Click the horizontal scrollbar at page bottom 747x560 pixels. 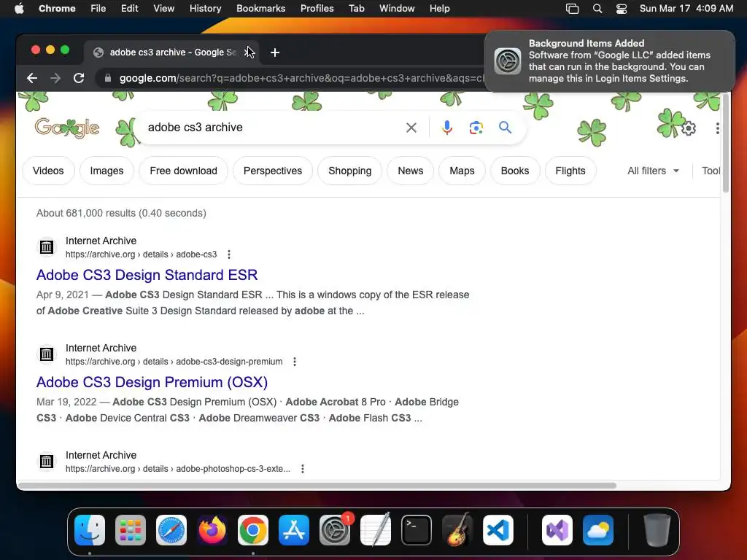pos(317,486)
